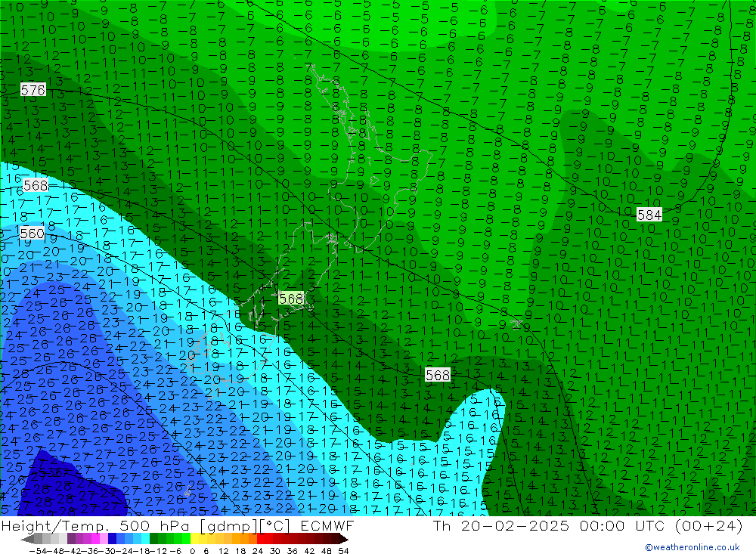
Task: Click the 560 height contour label
Action: coord(33,234)
